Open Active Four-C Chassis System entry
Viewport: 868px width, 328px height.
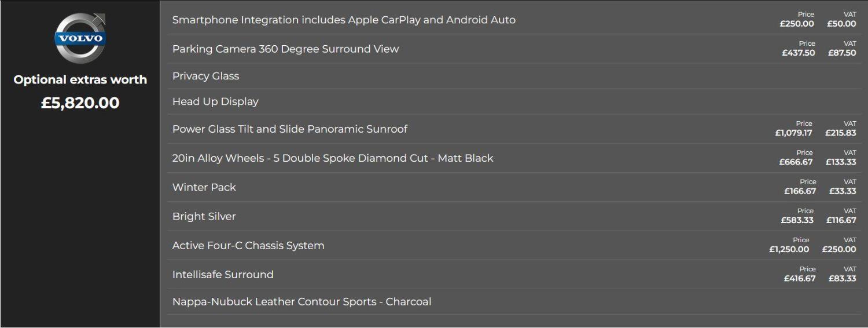[514, 245]
